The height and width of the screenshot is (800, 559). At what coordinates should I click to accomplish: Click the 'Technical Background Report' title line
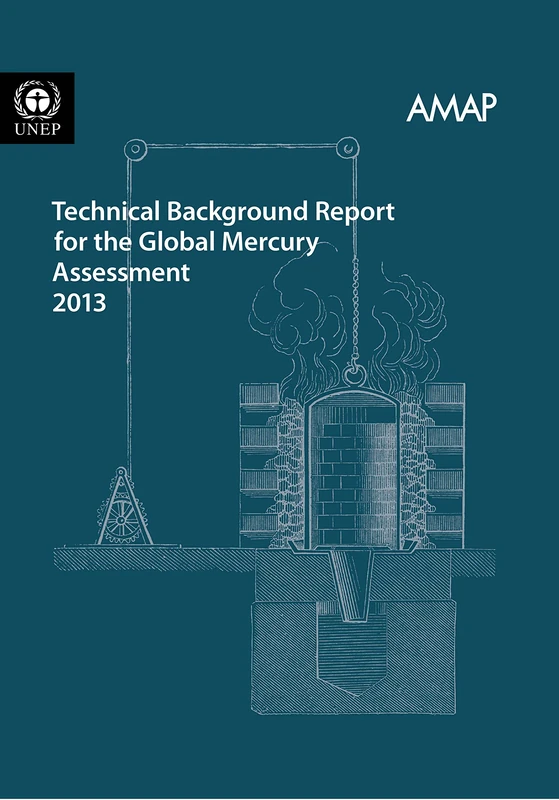click(x=223, y=211)
